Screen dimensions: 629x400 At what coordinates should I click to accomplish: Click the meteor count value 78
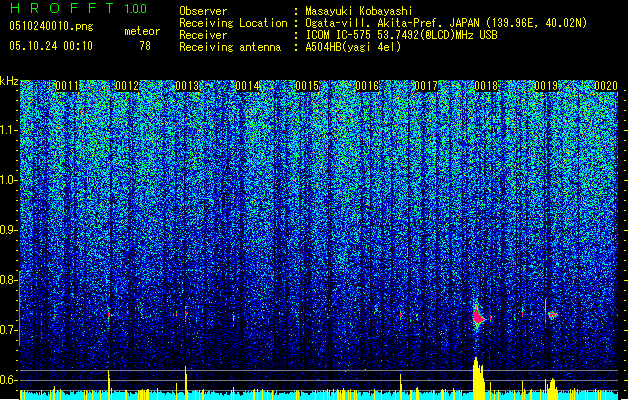click(x=145, y=46)
